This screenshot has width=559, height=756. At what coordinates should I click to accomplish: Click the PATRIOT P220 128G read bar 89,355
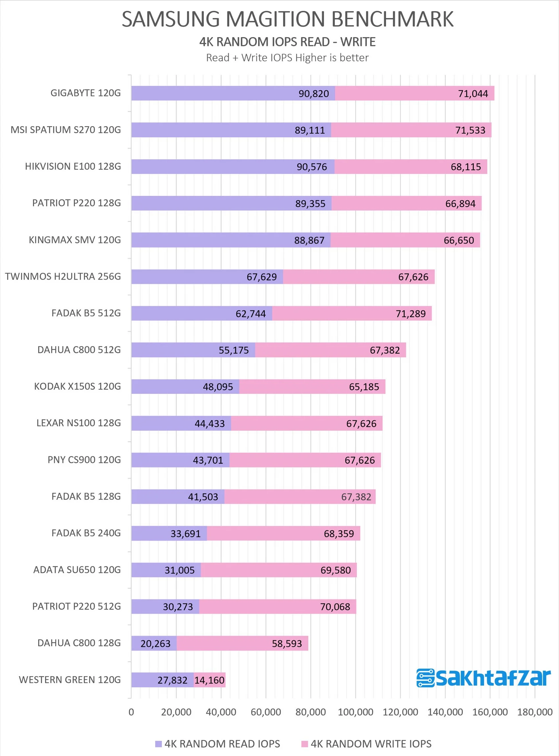pos(231,203)
